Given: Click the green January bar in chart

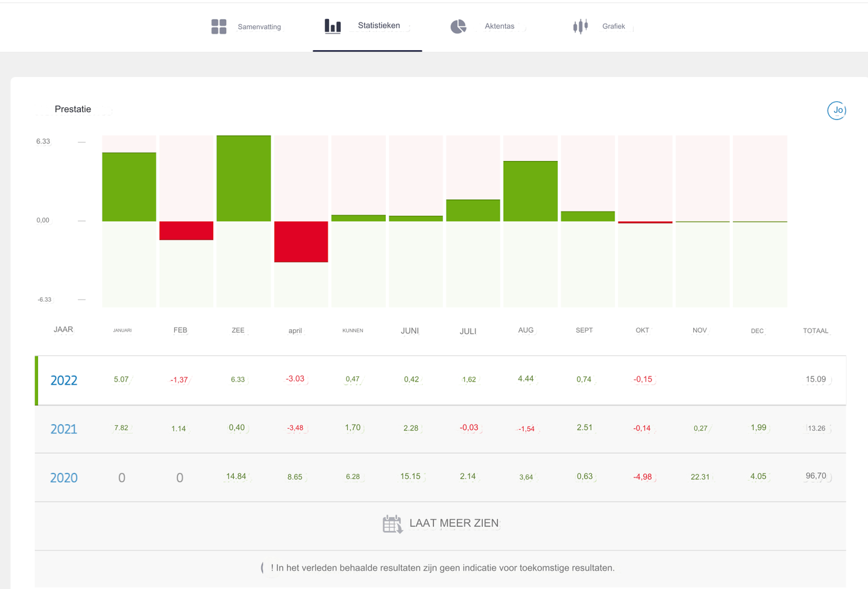Looking at the screenshot, I should click(129, 187).
